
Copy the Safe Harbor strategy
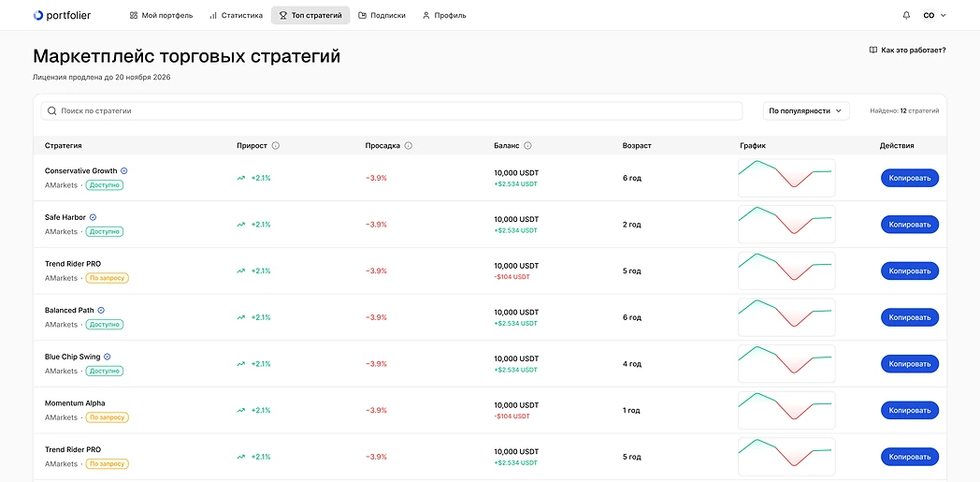[910, 225]
